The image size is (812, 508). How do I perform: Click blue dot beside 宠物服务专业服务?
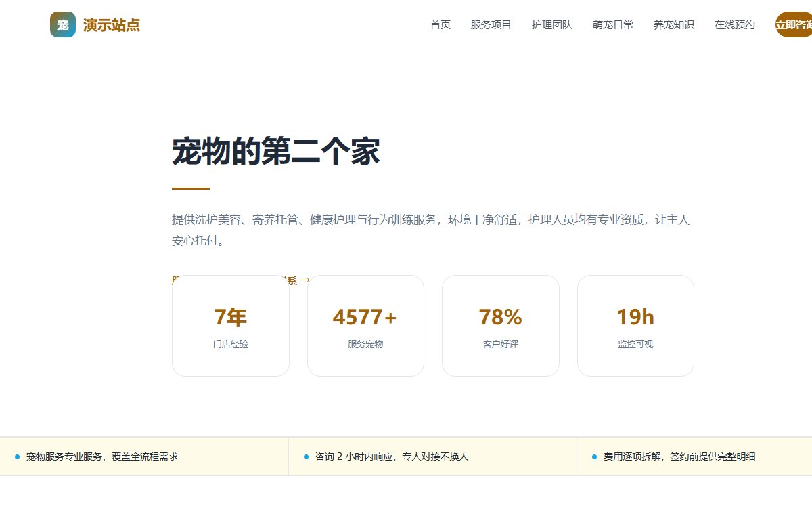tap(17, 457)
